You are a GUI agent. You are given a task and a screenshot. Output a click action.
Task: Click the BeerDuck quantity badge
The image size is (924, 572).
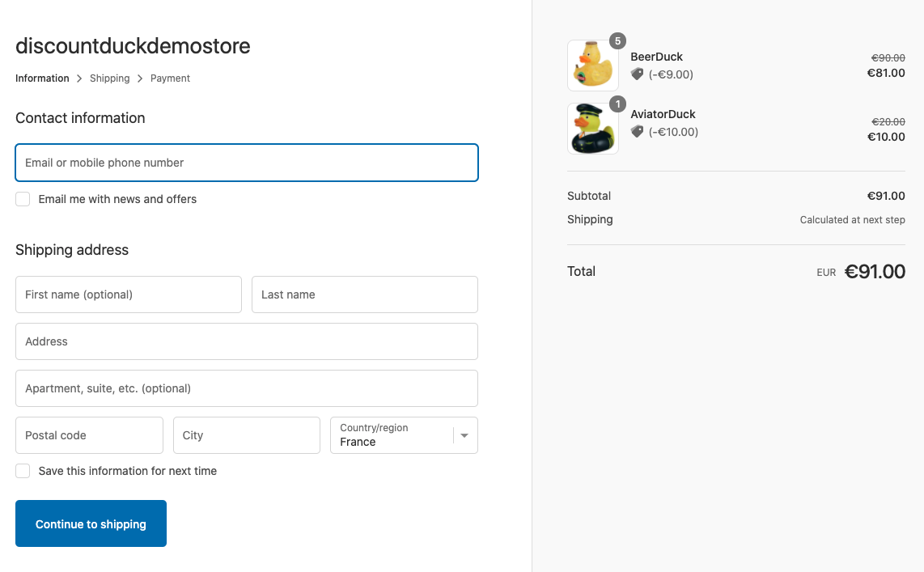(x=617, y=41)
